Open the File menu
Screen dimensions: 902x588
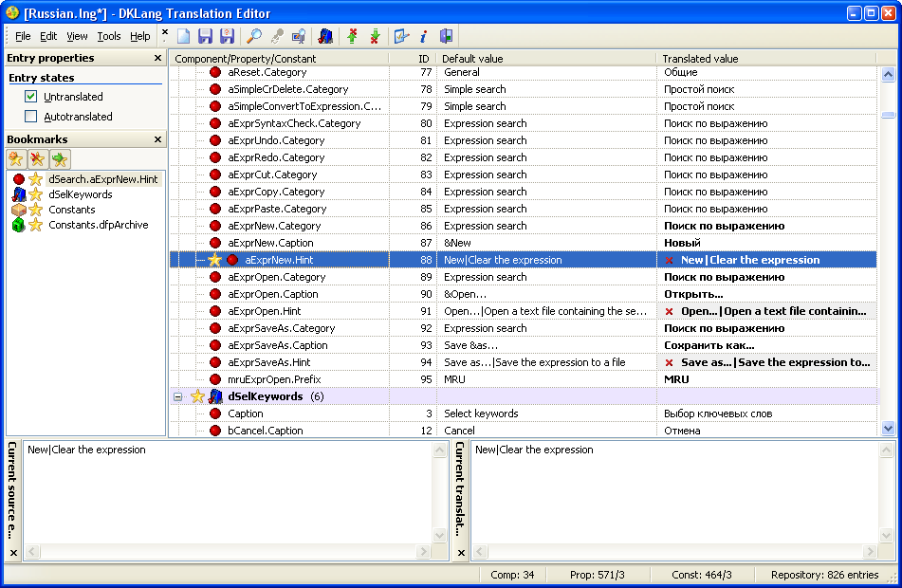click(x=23, y=36)
